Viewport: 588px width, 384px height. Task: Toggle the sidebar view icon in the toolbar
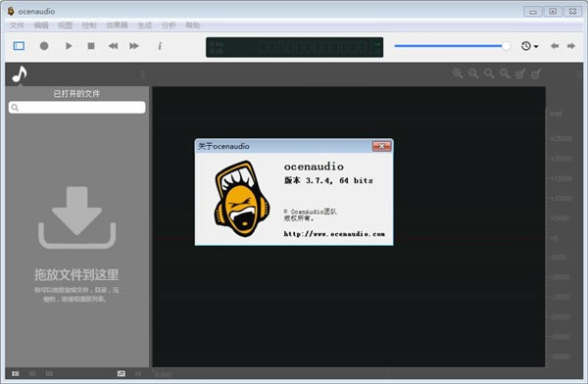tap(19, 46)
